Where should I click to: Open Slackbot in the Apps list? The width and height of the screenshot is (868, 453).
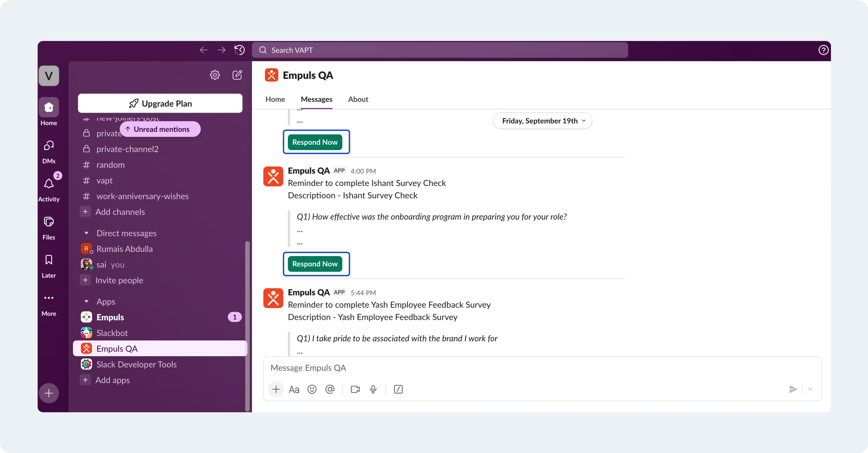160,333
